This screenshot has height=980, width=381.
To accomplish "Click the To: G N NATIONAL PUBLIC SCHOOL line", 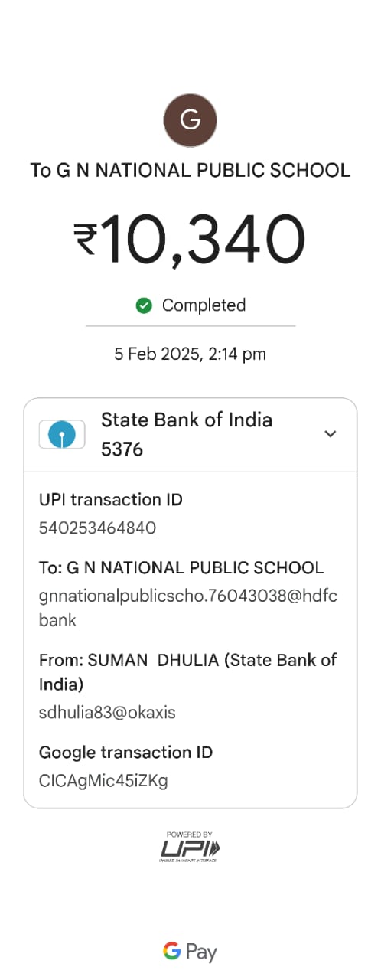I will point(181,568).
